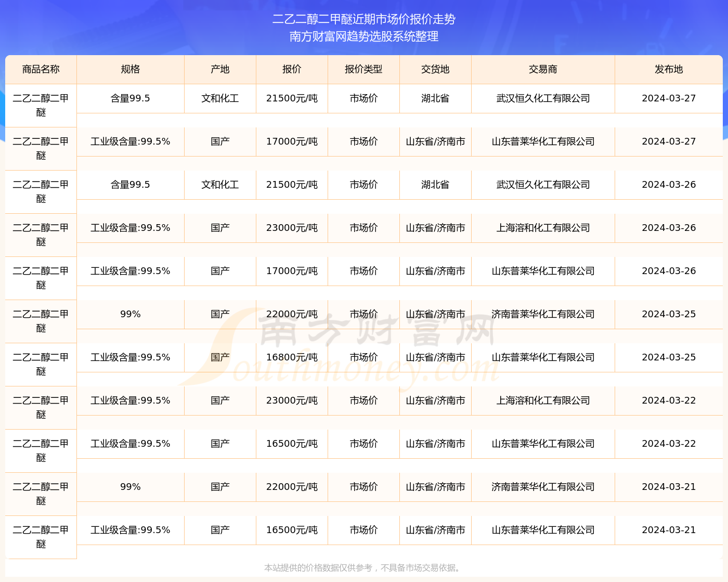
Task: Click 湖北省 delivery place in the 2024-03-26 row
Action: click(435, 185)
